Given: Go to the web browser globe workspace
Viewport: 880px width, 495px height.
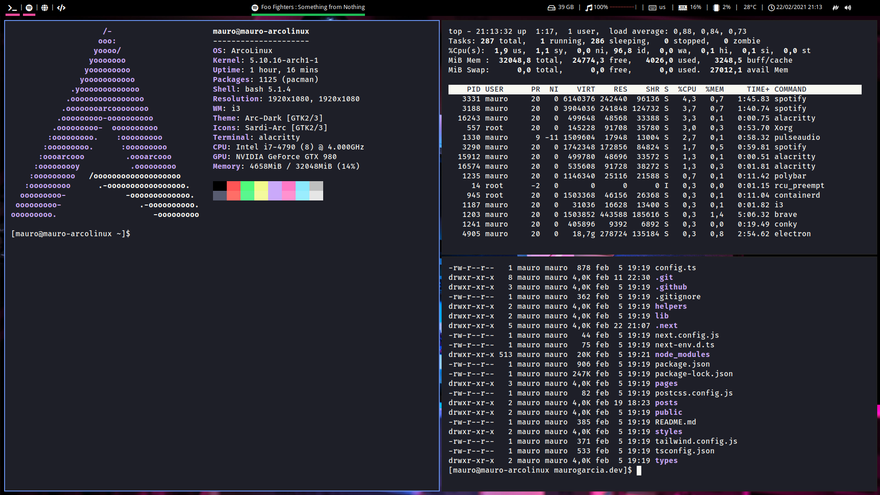Looking at the screenshot, I should (x=45, y=7).
